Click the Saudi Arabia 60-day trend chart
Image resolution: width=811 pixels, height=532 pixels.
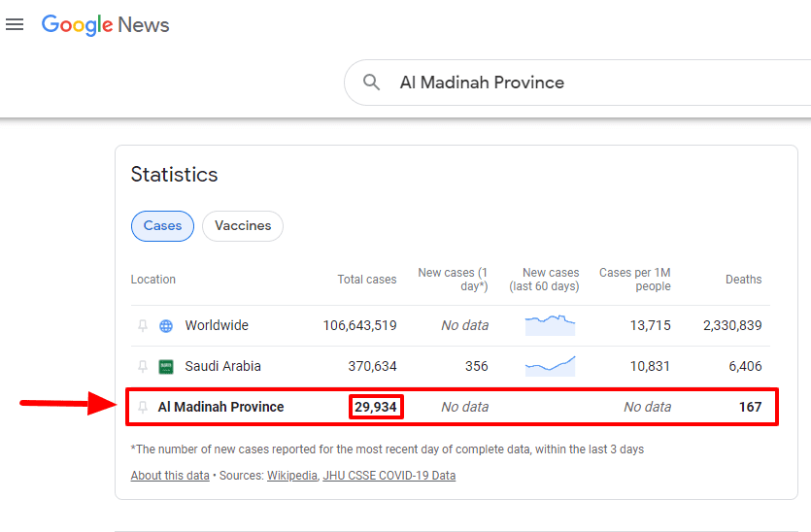pyautogui.click(x=551, y=366)
